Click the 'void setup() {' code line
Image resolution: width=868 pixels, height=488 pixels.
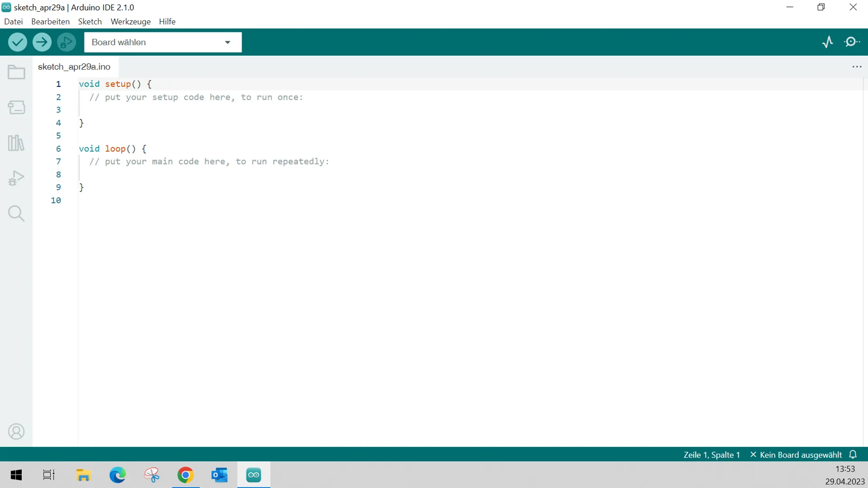[115, 84]
